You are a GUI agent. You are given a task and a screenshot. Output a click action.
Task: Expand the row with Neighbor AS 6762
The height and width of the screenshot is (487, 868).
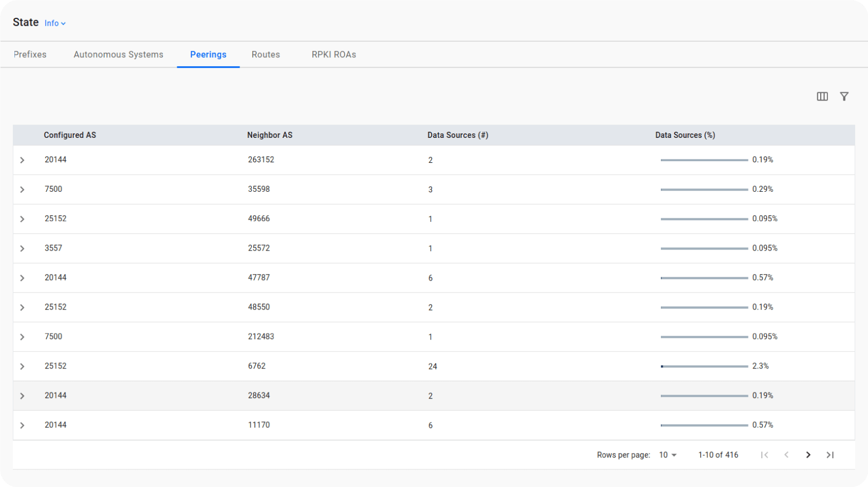(x=22, y=366)
